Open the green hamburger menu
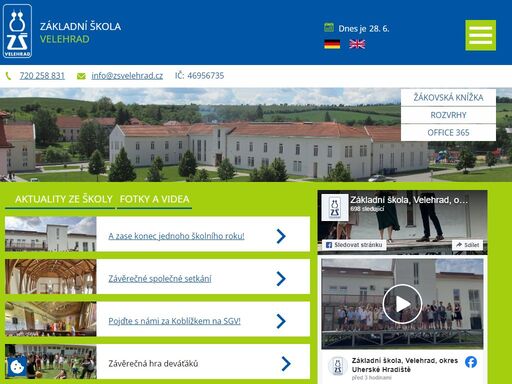Image resolution: width=512 pixels, height=384 pixels. tap(480, 35)
